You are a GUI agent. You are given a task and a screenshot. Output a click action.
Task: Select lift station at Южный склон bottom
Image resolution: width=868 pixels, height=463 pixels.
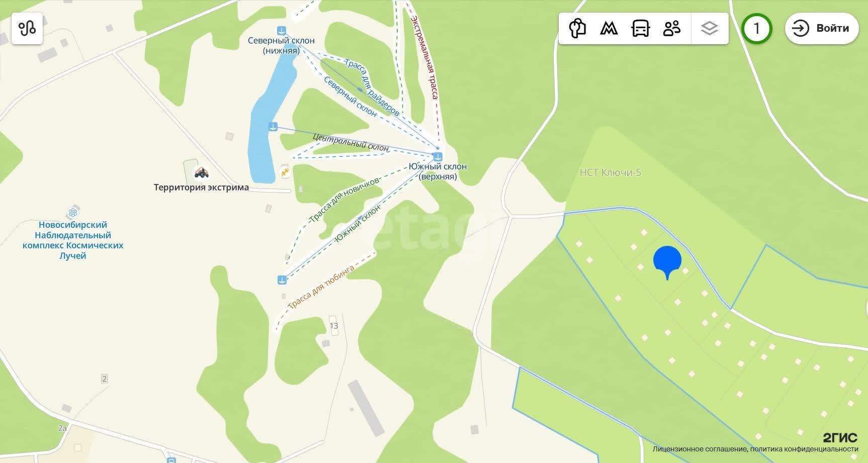tap(282, 280)
